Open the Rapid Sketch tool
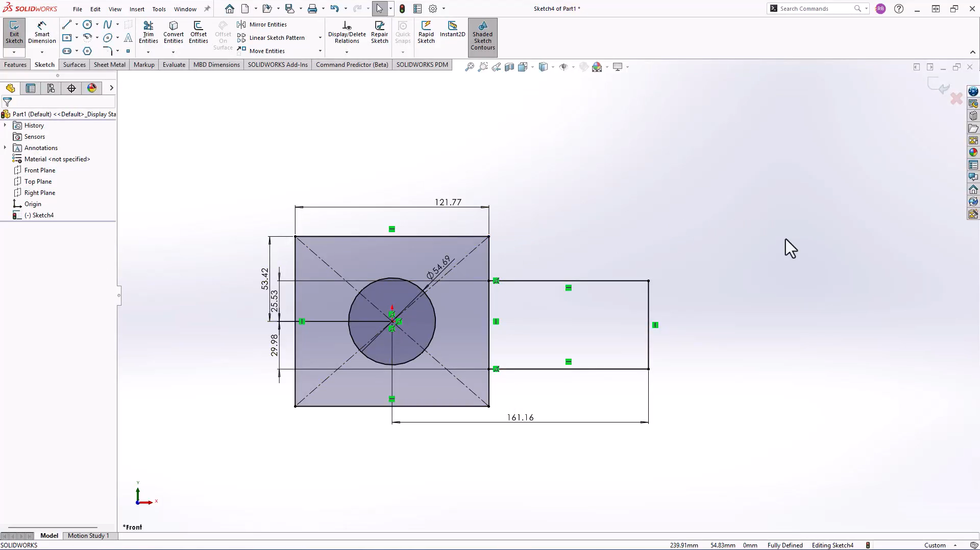Image resolution: width=980 pixels, height=550 pixels. point(426,33)
